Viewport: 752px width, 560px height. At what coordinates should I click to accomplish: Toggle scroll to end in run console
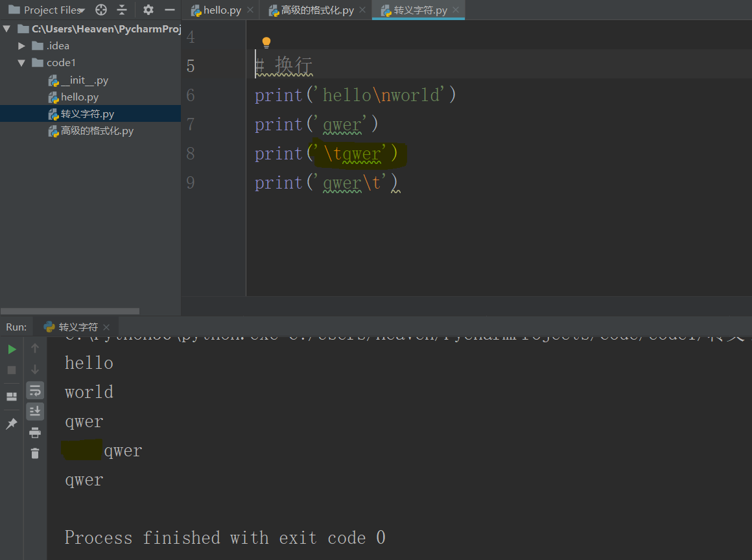point(35,411)
